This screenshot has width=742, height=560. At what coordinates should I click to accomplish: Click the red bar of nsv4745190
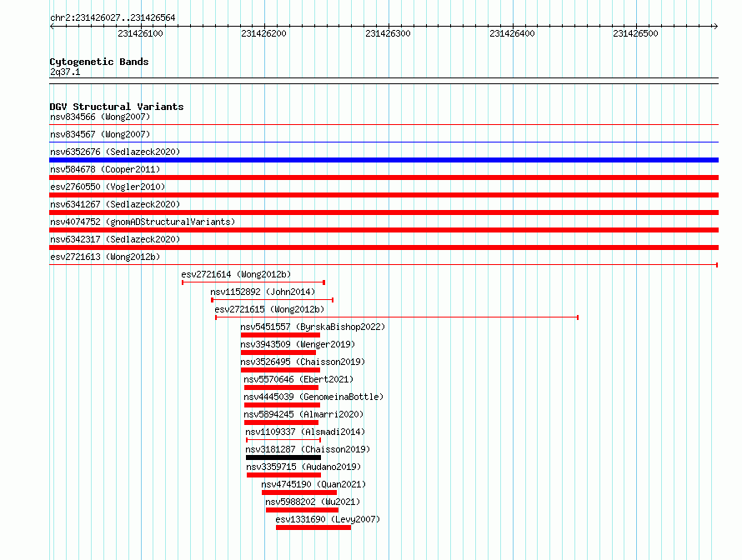coord(299,492)
